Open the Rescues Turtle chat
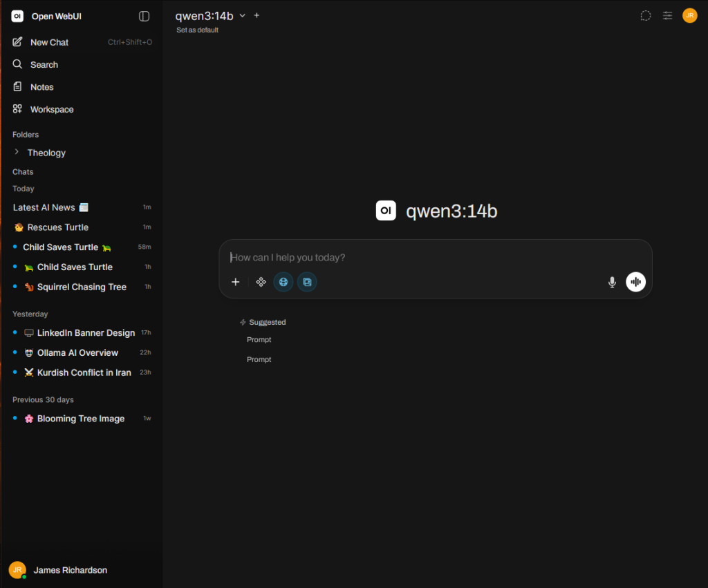Viewport: 708px width, 588px height. tap(82, 227)
